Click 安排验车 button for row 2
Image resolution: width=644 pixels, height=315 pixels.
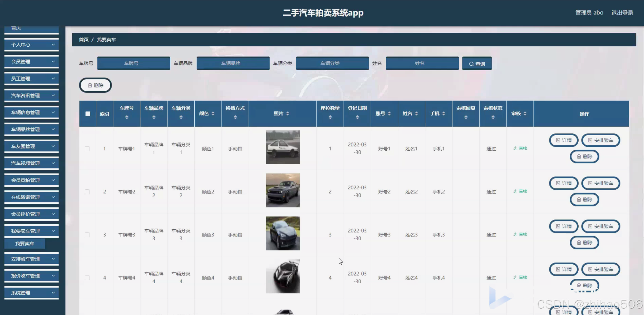(x=600, y=183)
